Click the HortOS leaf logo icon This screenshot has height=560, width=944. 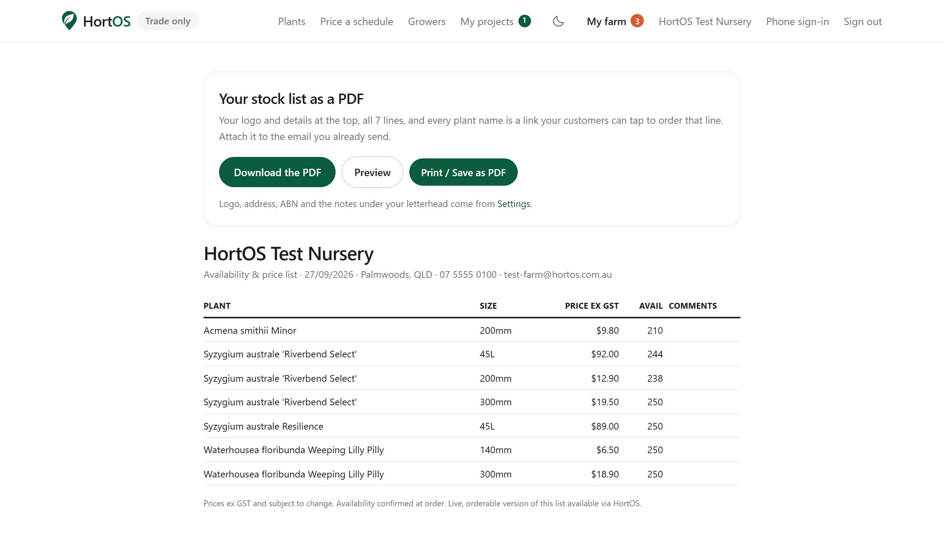click(x=69, y=21)
